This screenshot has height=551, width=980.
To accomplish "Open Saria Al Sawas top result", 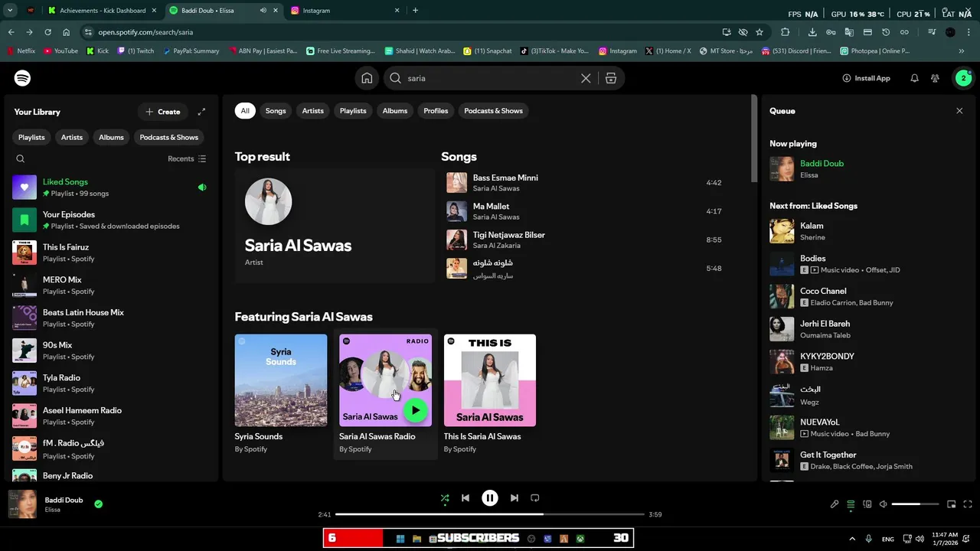I will pyautogui.click(x=335, y=226).
